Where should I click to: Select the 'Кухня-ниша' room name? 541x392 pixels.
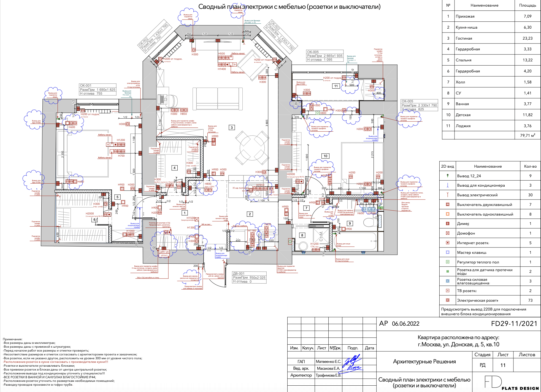466,27
